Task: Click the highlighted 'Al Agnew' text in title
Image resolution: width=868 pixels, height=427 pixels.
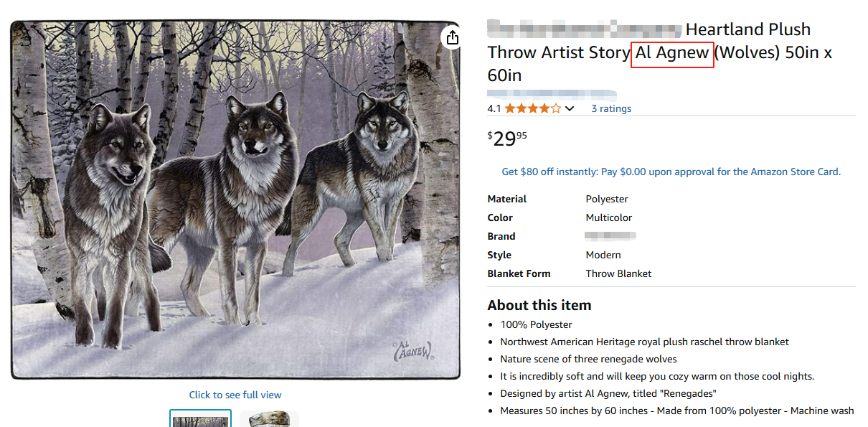Action: click(672, 53)
